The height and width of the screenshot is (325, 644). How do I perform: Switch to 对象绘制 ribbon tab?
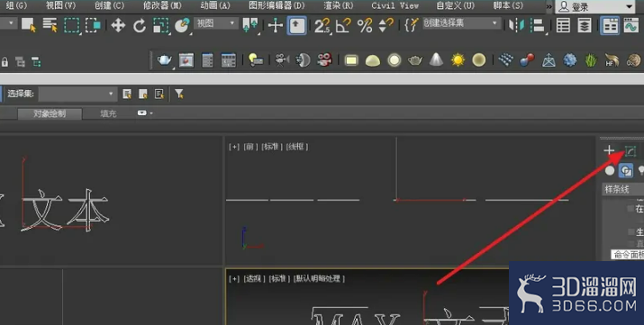50,113
